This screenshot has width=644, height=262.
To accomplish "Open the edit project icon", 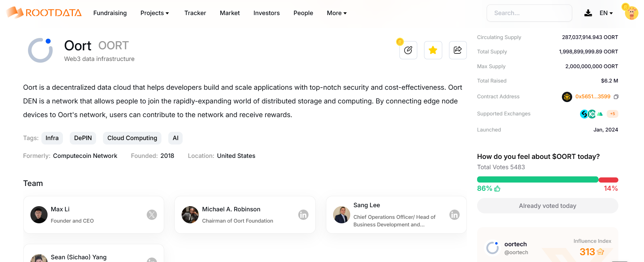I will point(408,50).
